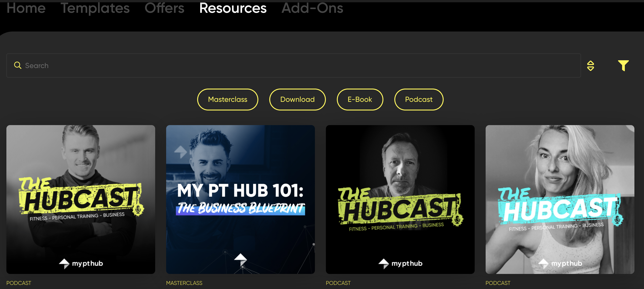Screen dimensions: 644x289
Task: Go to the Home tab
Action: coord(26,8)
